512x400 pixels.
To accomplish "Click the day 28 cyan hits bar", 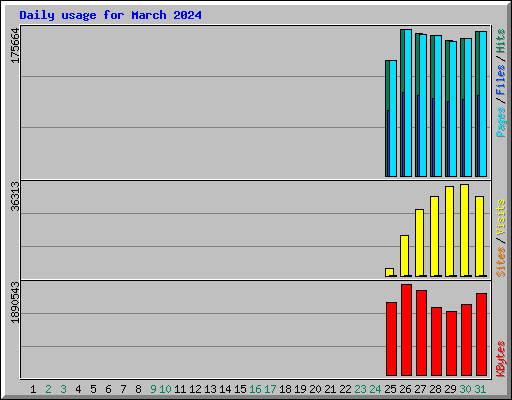I will click(x=438, y=106).
